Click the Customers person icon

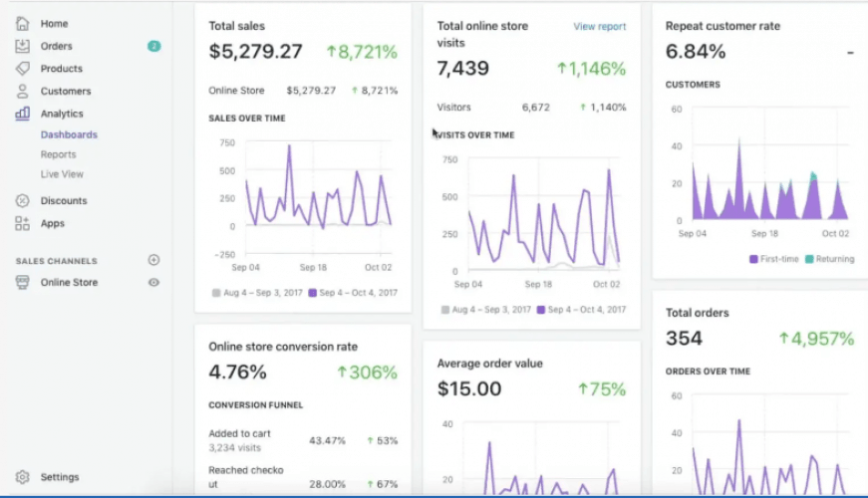point(22,92)
